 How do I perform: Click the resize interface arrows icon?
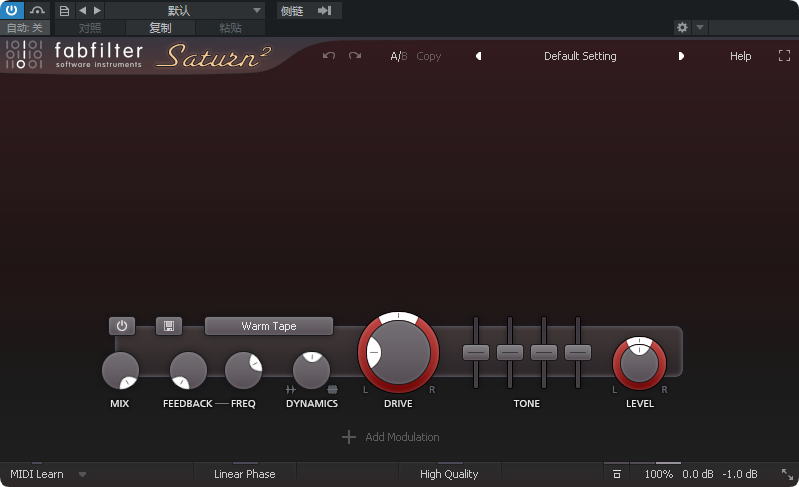pyautogui.click(x=787, y=474)
